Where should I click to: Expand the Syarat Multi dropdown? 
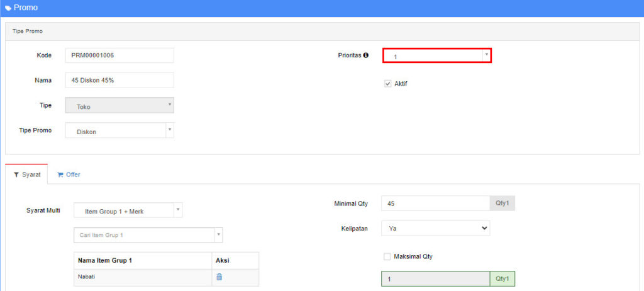pyautogui.click(x=128, y=210)
